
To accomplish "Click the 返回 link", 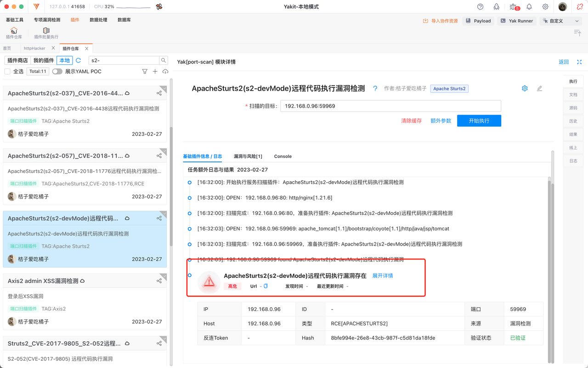I will 564,62.
